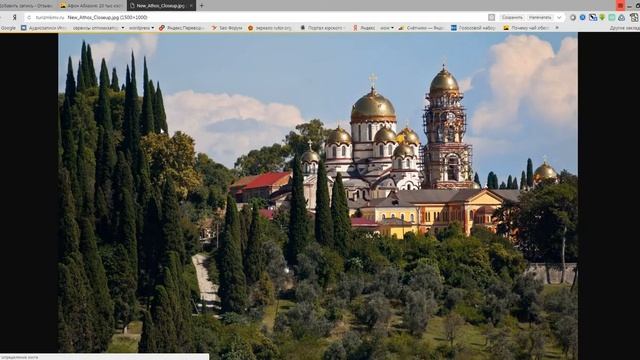
Task: Click the Напечатать button
Action: coord(540,18)
